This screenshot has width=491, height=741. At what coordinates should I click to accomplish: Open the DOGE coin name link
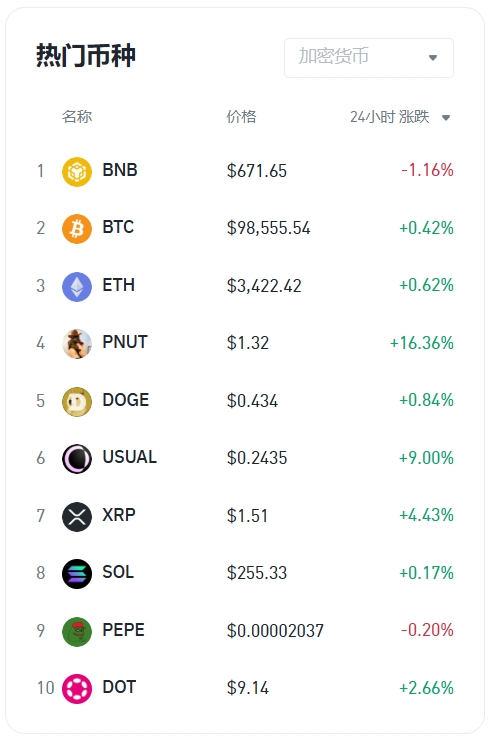126,400
